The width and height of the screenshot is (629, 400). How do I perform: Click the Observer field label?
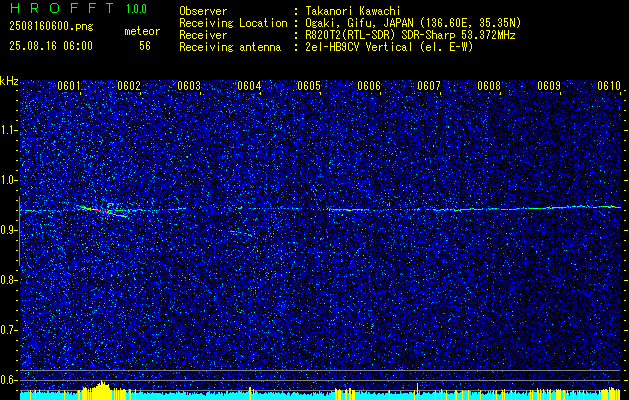pos(203,11)
